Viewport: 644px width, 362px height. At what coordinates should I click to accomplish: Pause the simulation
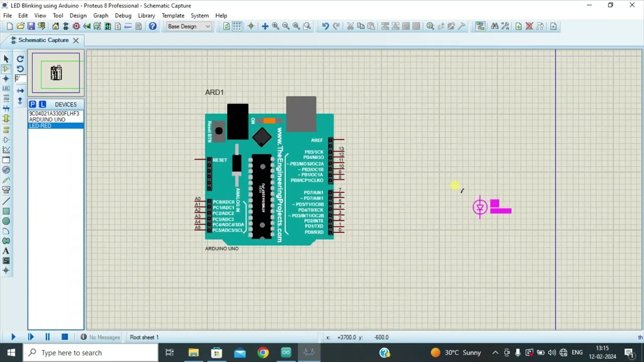pyautogui.click(x=47, y=337)
